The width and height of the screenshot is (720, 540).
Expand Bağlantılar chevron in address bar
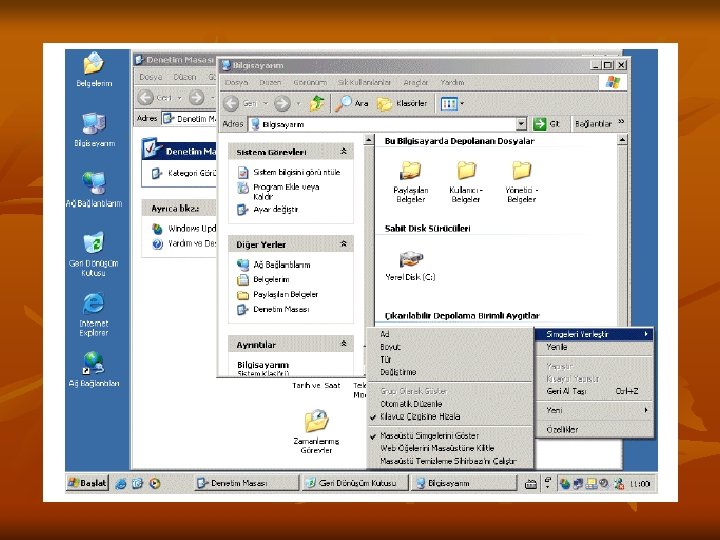621,122
